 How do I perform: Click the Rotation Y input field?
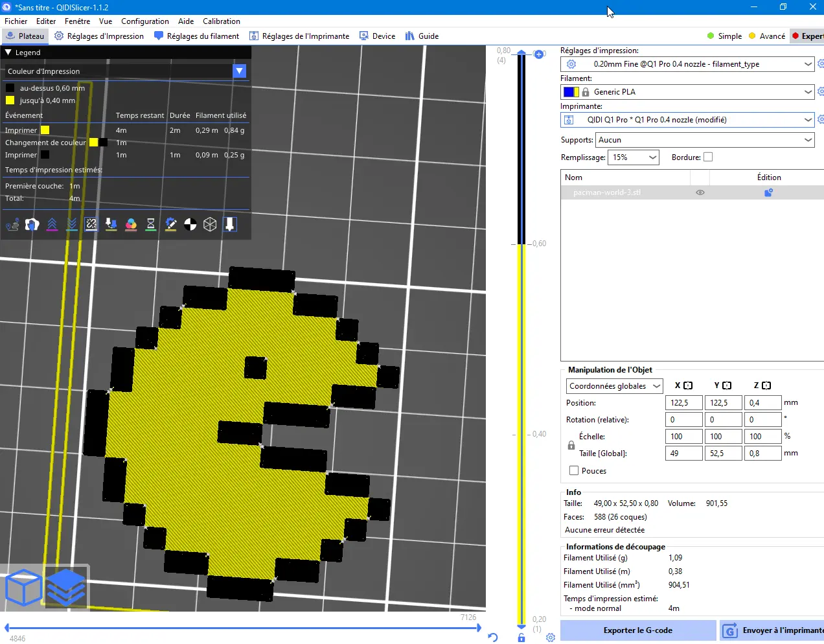coord(723,420)
